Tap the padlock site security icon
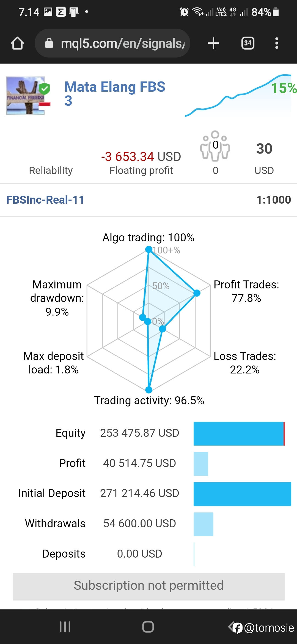The width and height of the screenshot is (297, 644). coord(49,43)
